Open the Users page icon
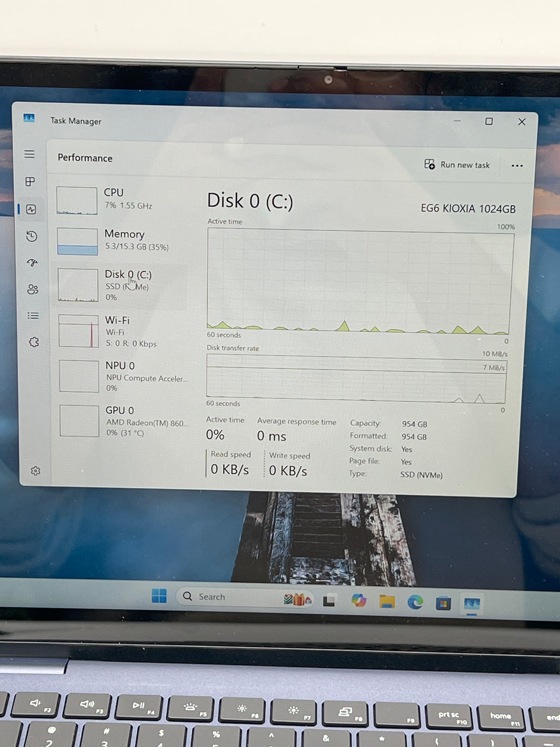The image size is (560, 747). pyautogui.click(x=33, y=289)
